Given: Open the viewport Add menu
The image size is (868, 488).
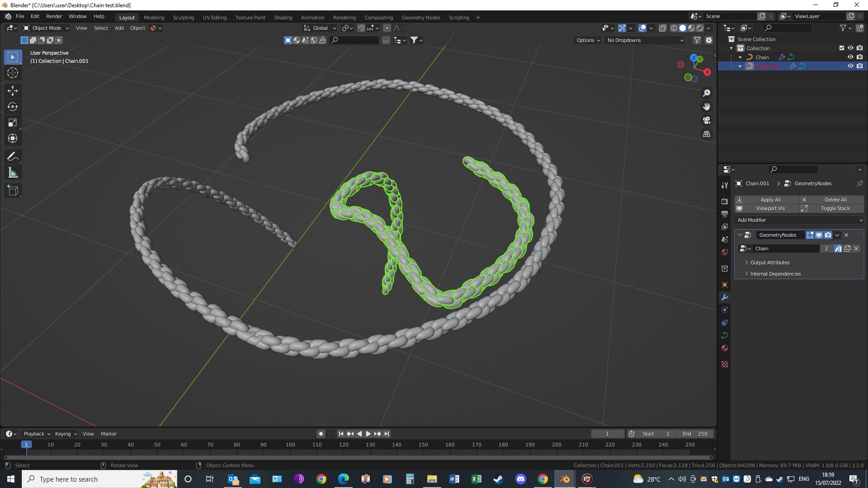Looking at the screenshot, I should point(119,28).
